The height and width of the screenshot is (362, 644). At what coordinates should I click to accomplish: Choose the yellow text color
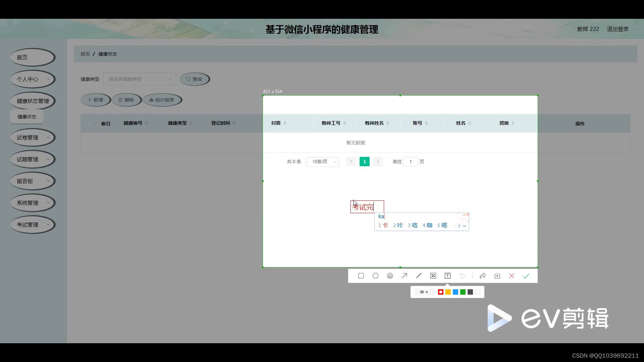point(448,292)
